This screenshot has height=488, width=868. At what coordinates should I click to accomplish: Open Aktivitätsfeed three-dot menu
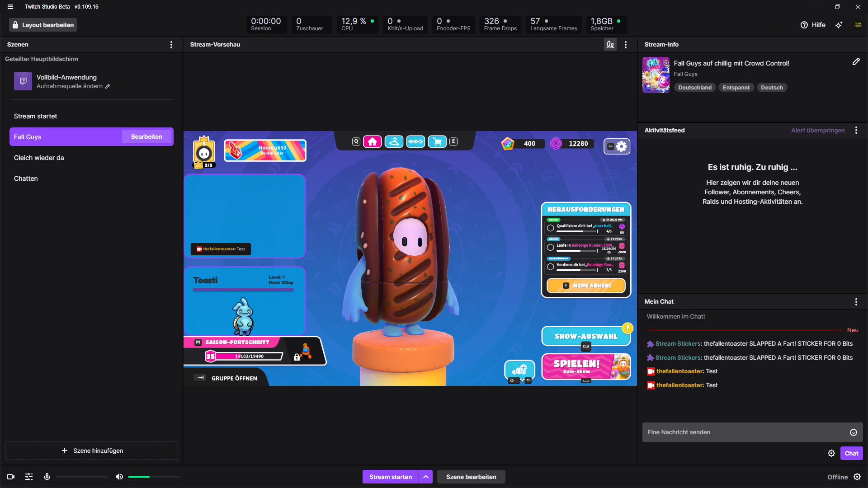pos(856,130)
